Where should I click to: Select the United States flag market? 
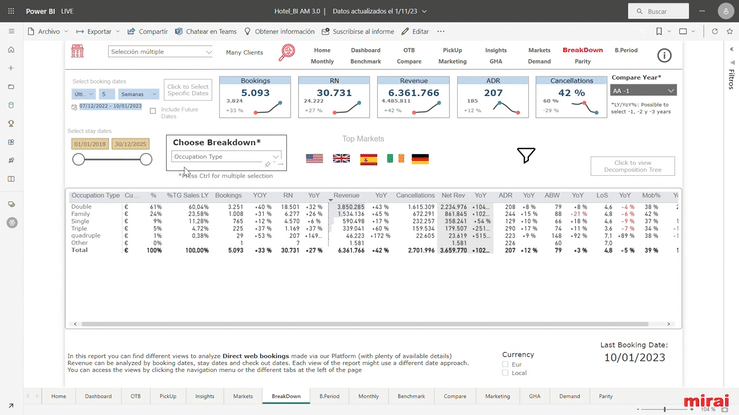click(x=314, y=159)
